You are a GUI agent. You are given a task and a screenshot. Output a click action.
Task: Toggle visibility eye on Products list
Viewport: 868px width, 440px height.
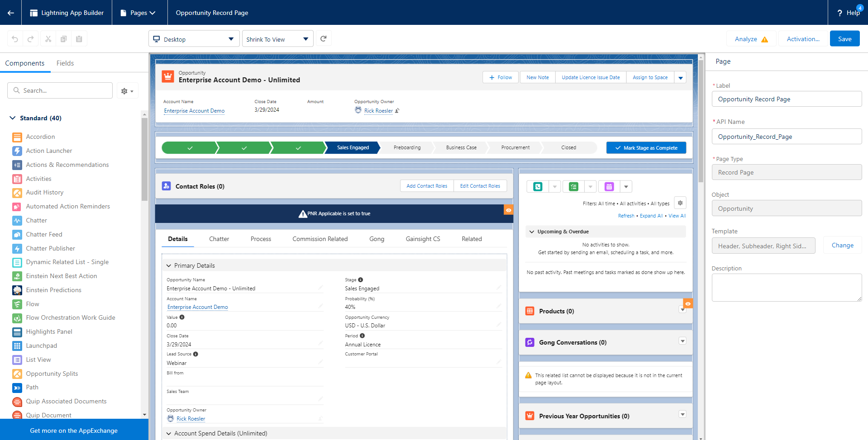(688, 303)
